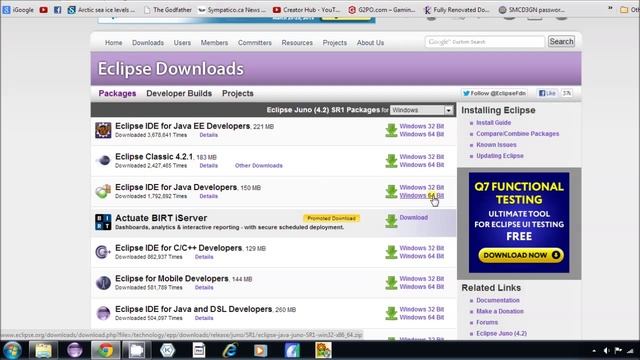
Task: Click green download arrow for Eclipse Classic
Action: pyautogui.click(x=391, y=161)
